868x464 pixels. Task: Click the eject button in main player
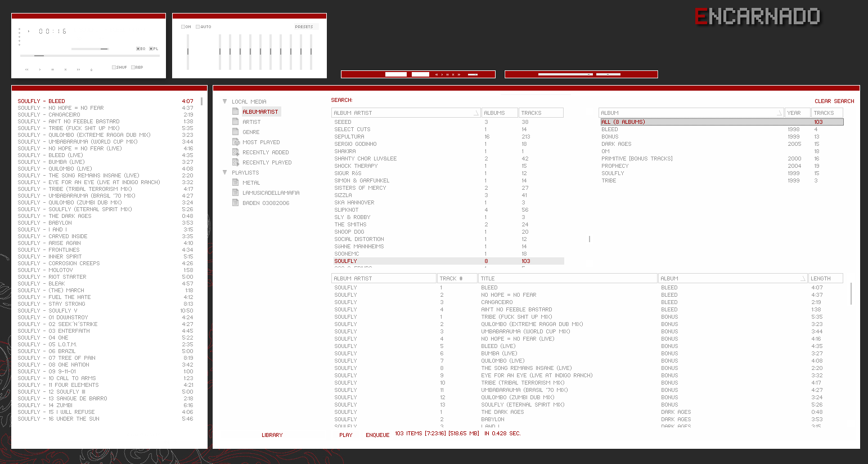point(91,70)
